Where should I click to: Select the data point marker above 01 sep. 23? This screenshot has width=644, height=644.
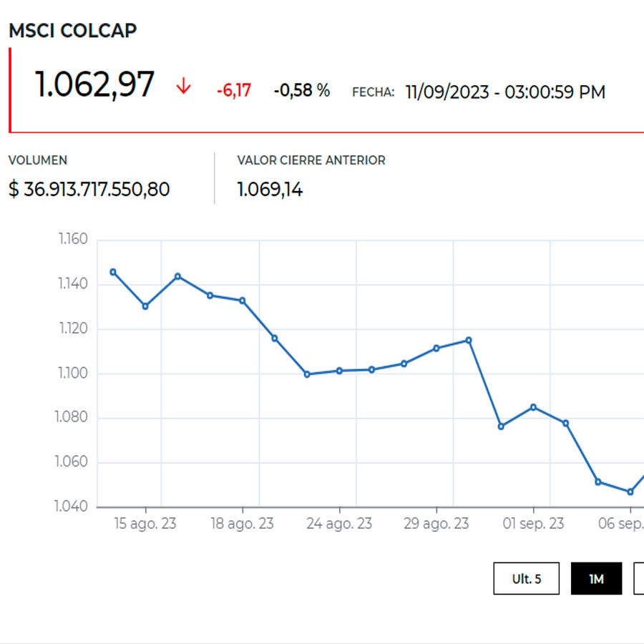532,406
